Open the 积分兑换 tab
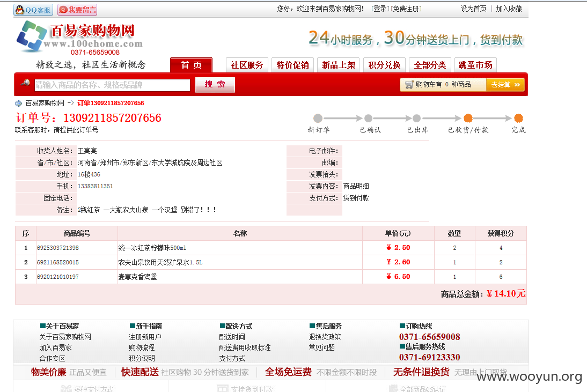Image resolution: width=587 pixels, height=392 pixels. tap(384, 65)
